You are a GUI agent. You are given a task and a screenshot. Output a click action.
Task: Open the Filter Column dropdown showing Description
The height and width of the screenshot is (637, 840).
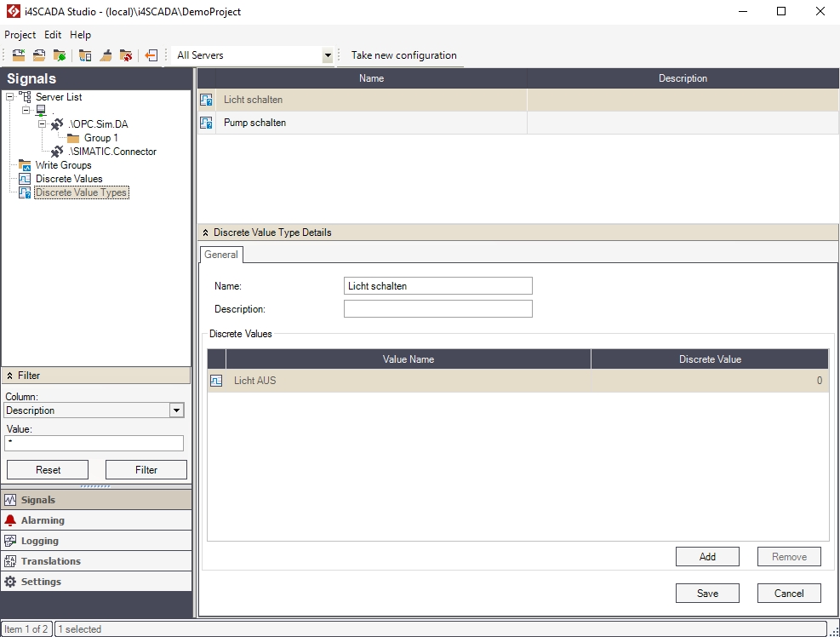[176, 410]
